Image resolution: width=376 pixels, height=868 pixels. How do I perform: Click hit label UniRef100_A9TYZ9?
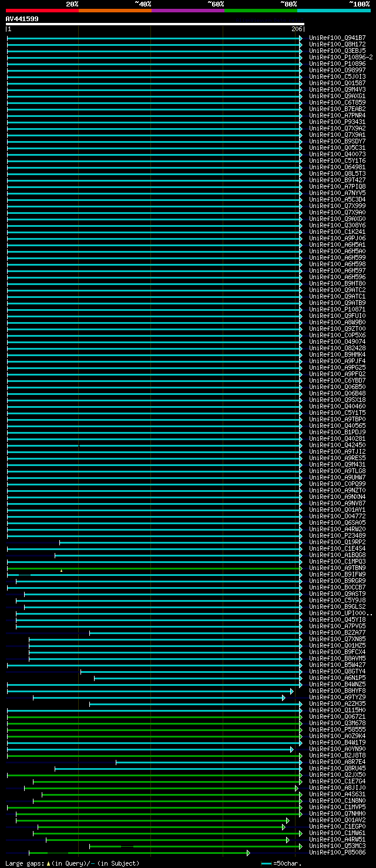[337, 697]
